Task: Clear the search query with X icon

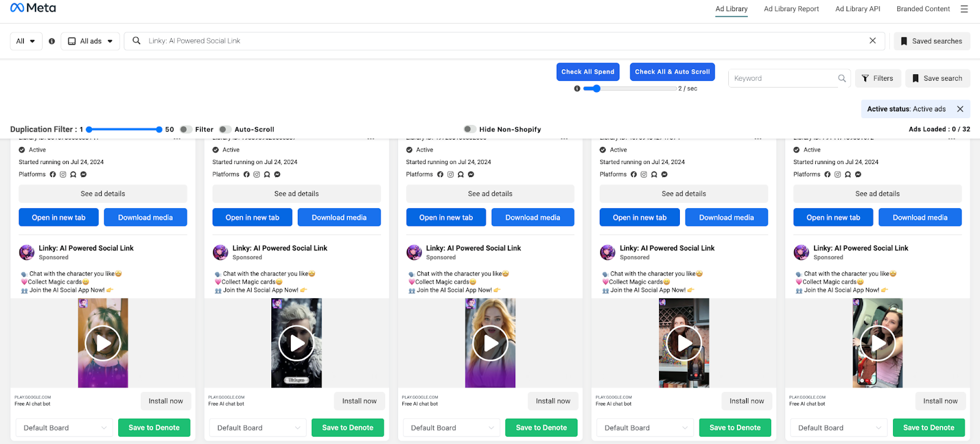Action: click(x=873, y=40)
